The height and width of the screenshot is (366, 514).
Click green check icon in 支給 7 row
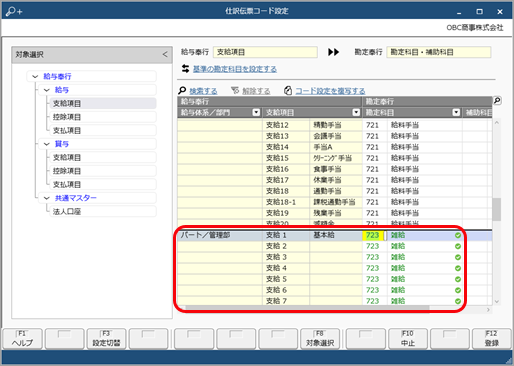pos(458,301)
